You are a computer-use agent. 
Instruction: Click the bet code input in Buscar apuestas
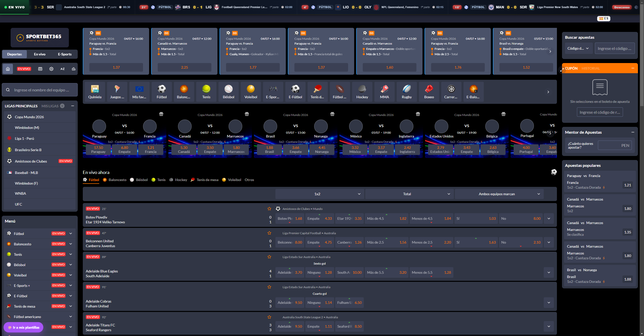(x=615, y=48)
